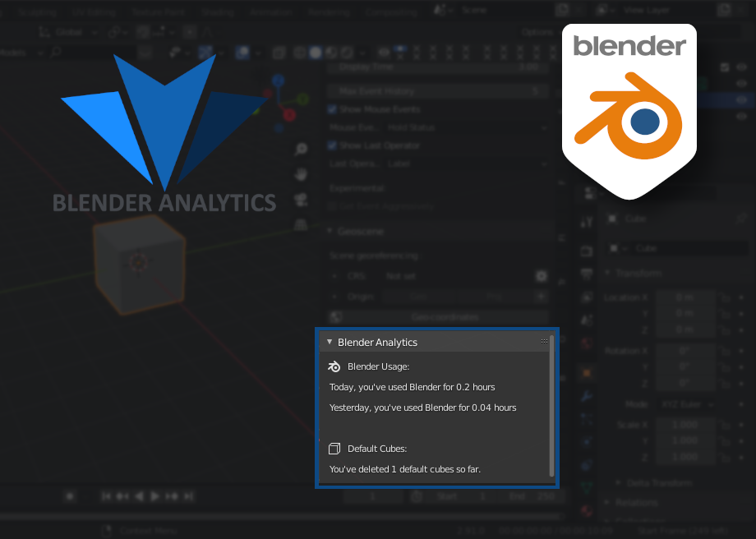Expand the Transform panel in properties
Image resolution: width=756 pixels, height=539 pixels.
pyautogui.click(x=607, y=273)
